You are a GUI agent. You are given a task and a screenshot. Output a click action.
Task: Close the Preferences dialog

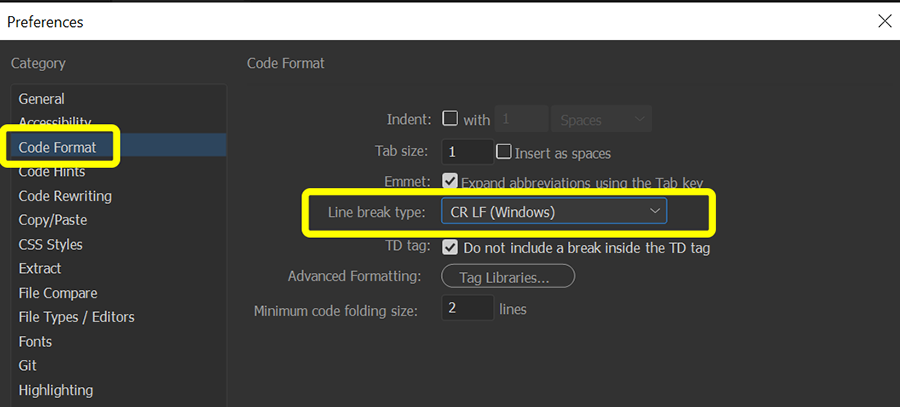(x=885, y=21)
